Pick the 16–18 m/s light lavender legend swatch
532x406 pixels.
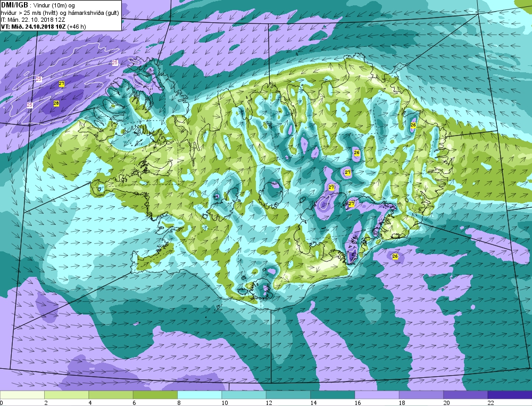pyautogui.click(x=377, y=395)
